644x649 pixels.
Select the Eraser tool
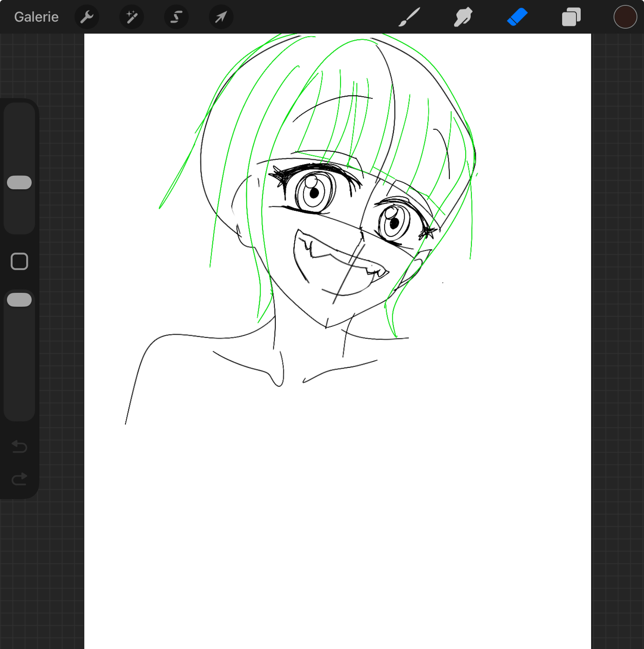pyautogui.click(x=517, y=17)
